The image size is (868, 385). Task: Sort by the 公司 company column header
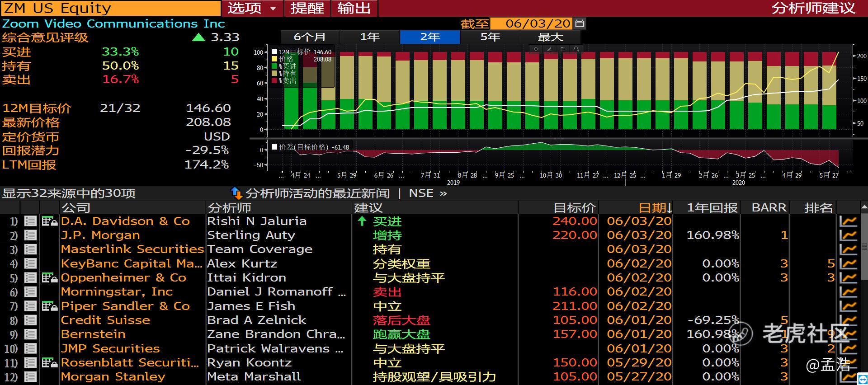tap(76, 208)
